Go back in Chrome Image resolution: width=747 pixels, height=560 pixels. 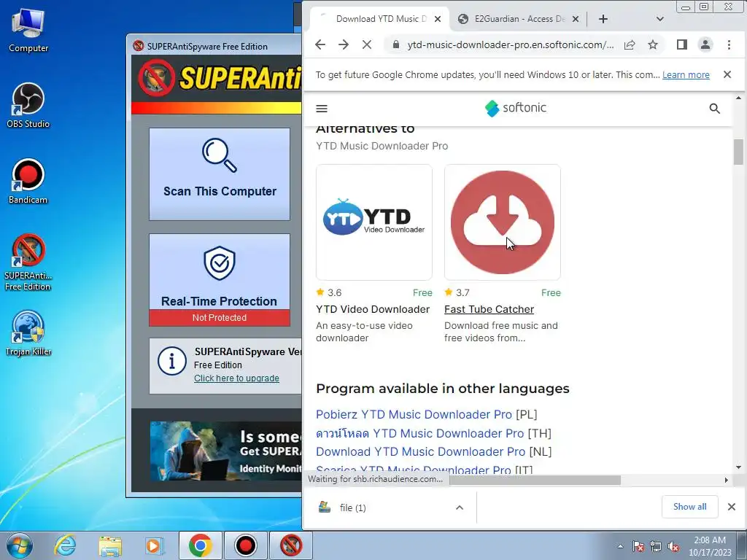(320, 44)
